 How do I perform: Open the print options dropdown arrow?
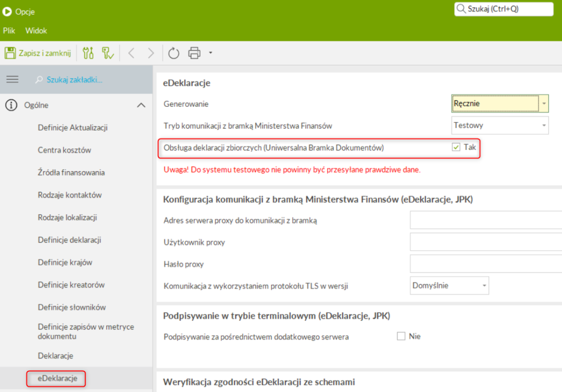point(210,53)
